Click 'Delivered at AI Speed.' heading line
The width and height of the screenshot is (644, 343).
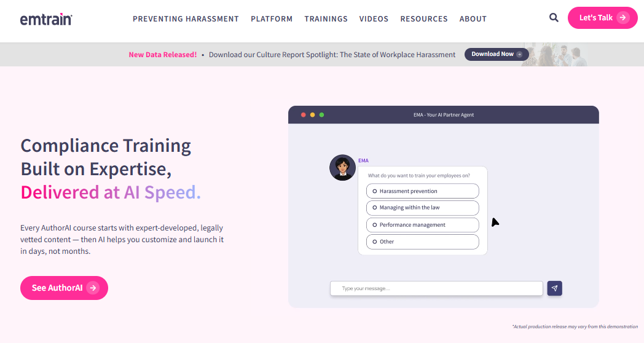point(111,192)
